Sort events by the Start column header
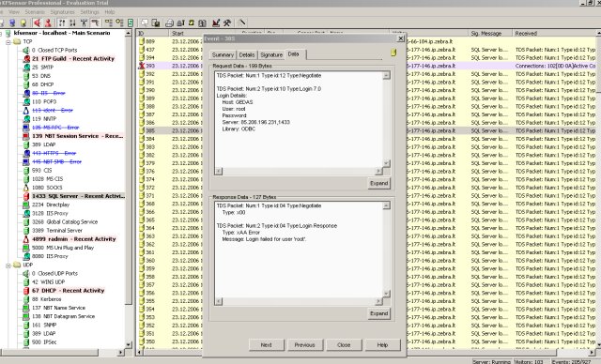The width and height of the screenshot is (601, 364). point(185,33)
